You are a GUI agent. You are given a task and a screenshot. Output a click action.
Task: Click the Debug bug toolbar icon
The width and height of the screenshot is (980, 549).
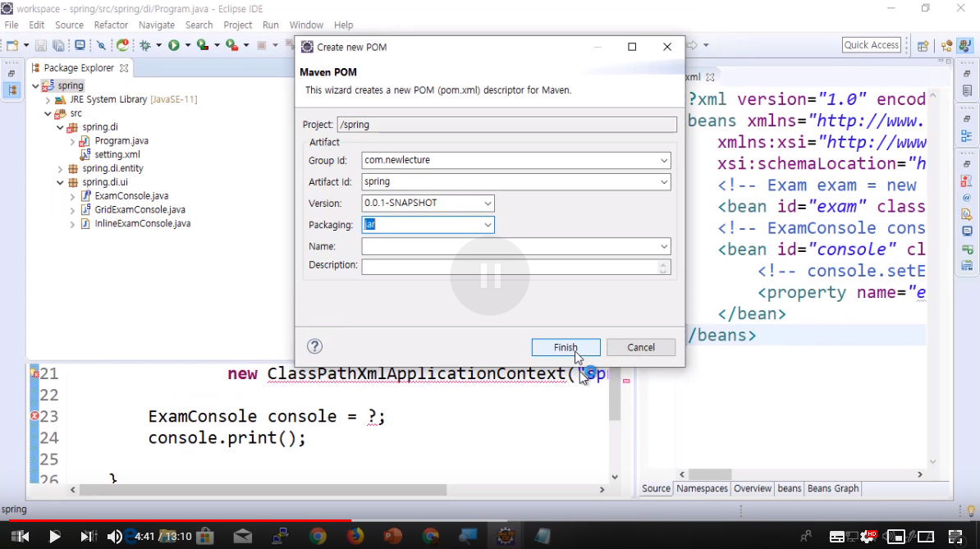[145, 45]
